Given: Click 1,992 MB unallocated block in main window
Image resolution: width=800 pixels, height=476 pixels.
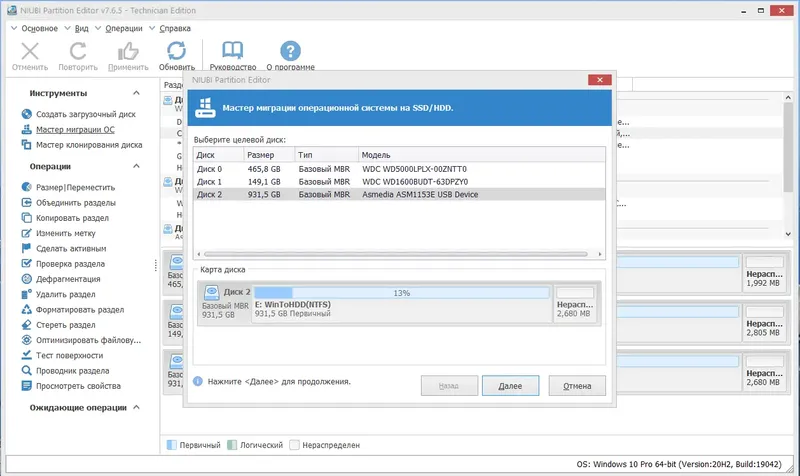Looking at the screenshot, I should click(764, 272).
